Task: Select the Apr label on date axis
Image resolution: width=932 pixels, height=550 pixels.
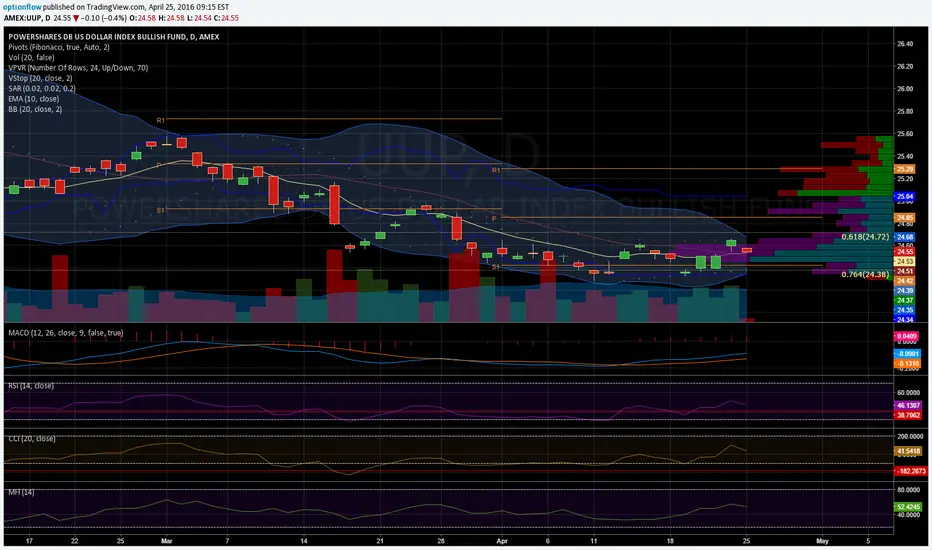Action: pyautogui.click(x=502, y=541)
